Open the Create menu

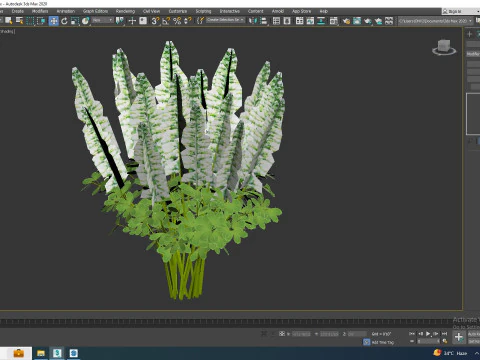(18, 11)
